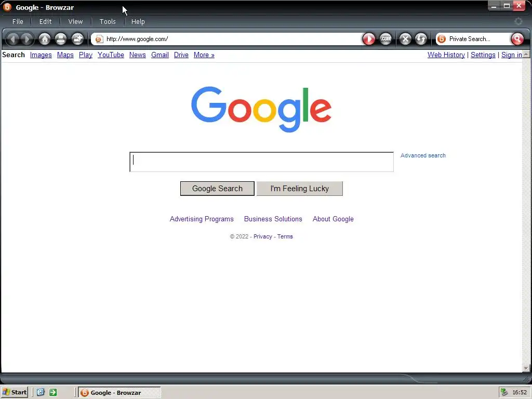Click the red Private Search magnifier button
The height and width of the screenshot is (399, 532).
[517, 39]
